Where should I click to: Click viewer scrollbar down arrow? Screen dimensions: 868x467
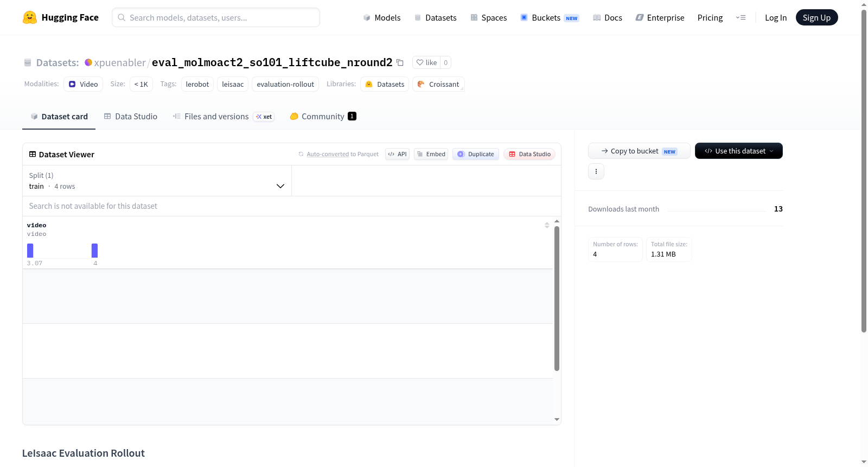tap(557, 419)
